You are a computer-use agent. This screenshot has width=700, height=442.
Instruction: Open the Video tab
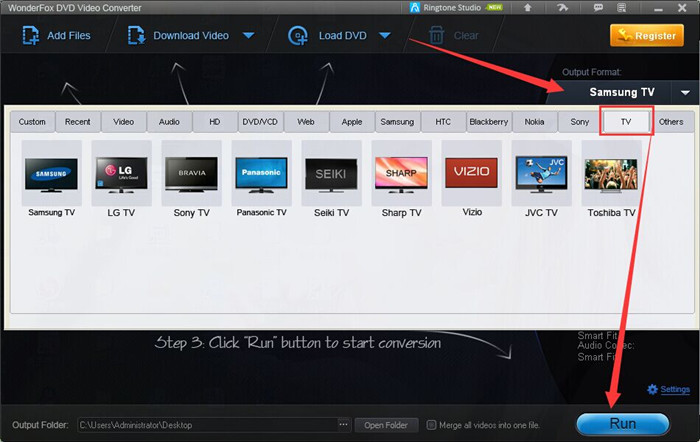coord(123,122)
